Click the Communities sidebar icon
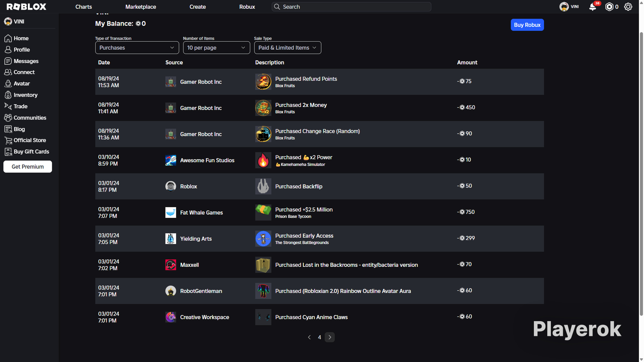 [x=8, y=118]
